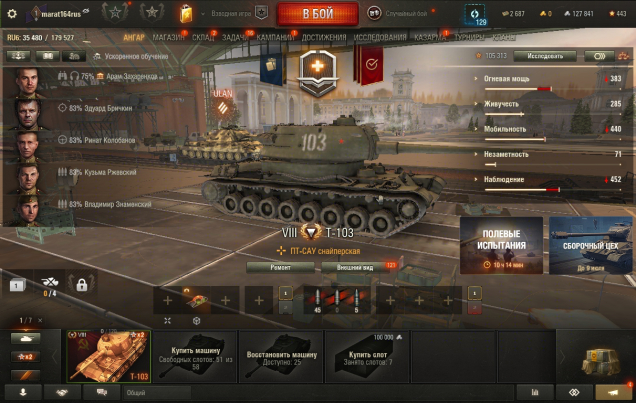Viewport: 636px width, 403px height.
Task: Click the Ремонт button
Action: pyautogui.click(x=280, y=267)
